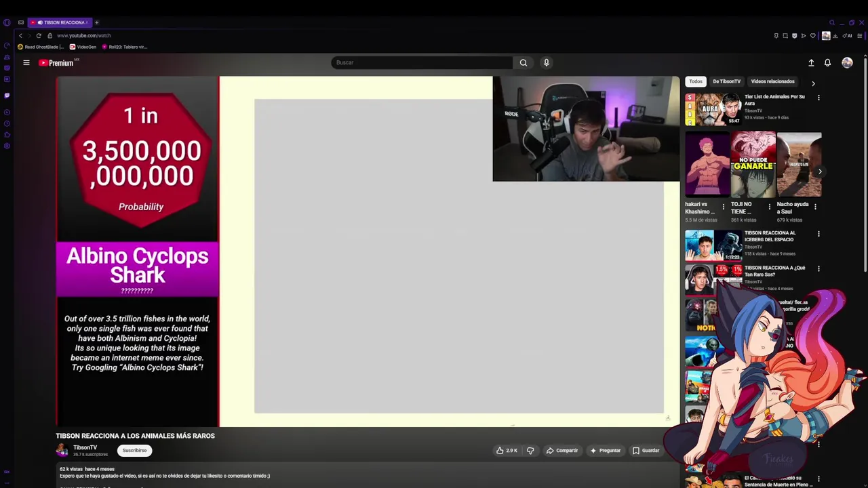
Task: Open the Read GhostBlade bookmark
Action: tap(41, 47)
